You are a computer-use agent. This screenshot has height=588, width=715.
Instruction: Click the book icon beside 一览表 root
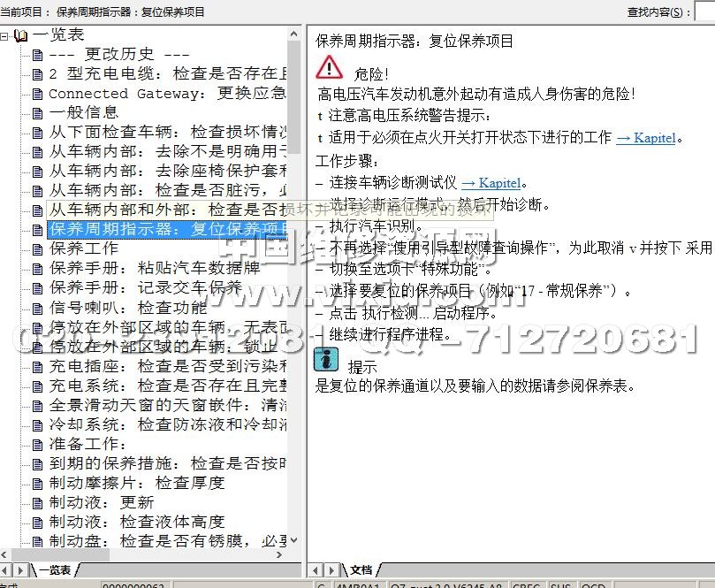pyautogui.click(x=20, y=35)
